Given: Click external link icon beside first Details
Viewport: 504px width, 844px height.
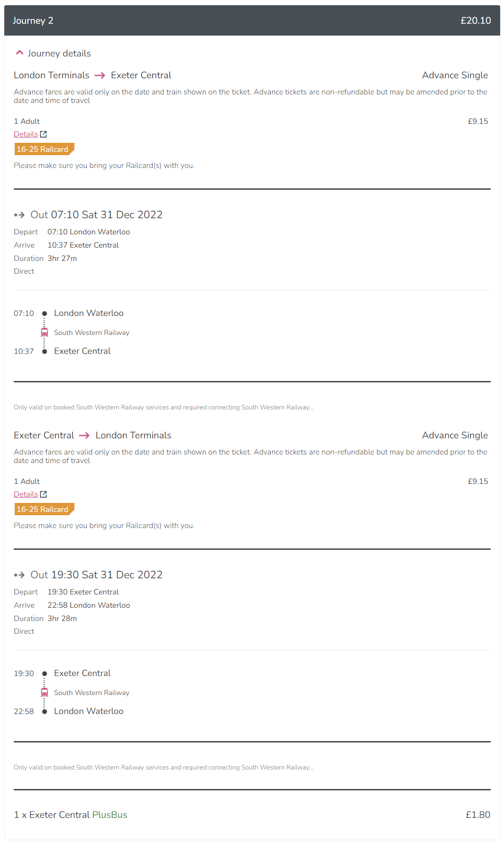Looking at the screenshot, I should [x=44, y=134].
